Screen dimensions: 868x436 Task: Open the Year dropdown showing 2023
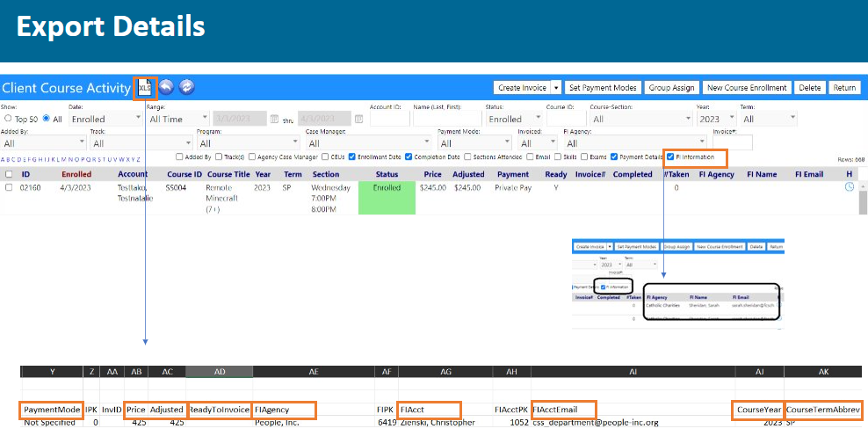716,119
